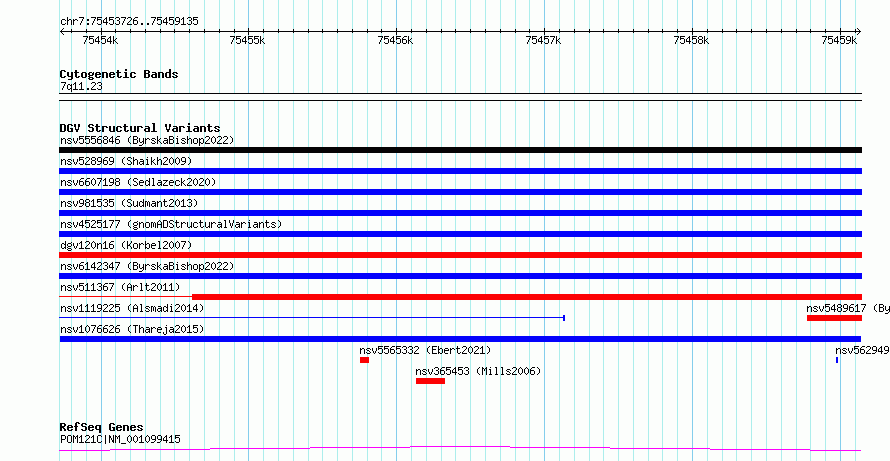The height and width of the screenshot is (461, 890).
Task: Open nsv5565332 (Ebert2021) variant label
Action: point(425,350)
